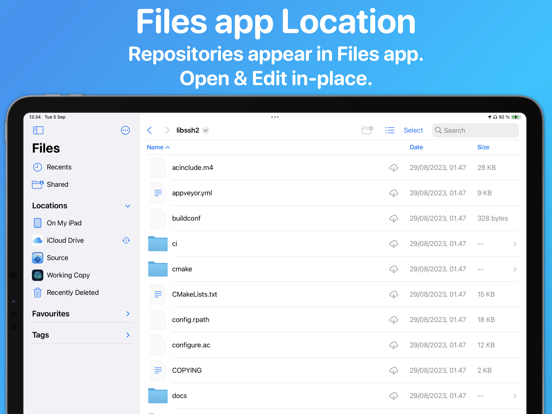
Task: Go forward with the right chevron
Action: [167, 130]
